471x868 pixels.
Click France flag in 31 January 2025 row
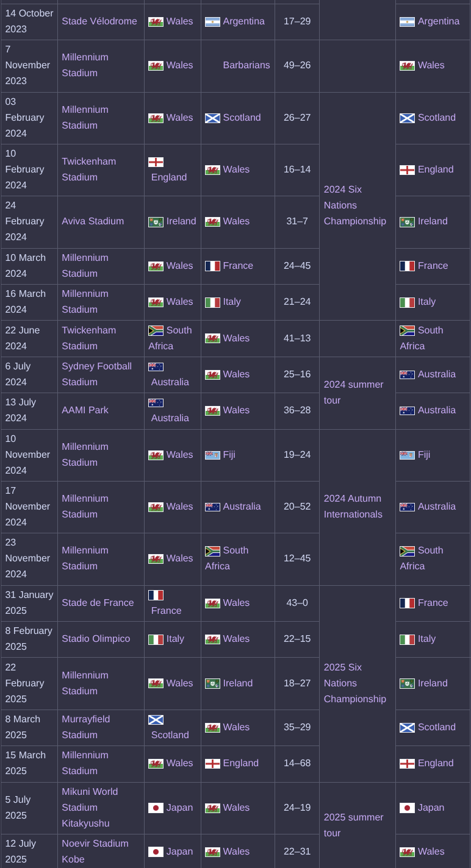(156, 595)
